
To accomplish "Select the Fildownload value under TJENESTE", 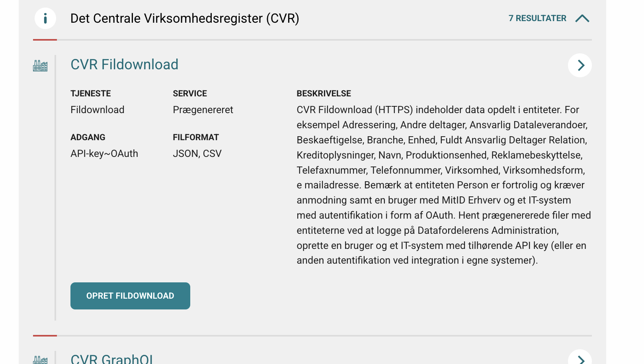I will (x=97, y=110).
